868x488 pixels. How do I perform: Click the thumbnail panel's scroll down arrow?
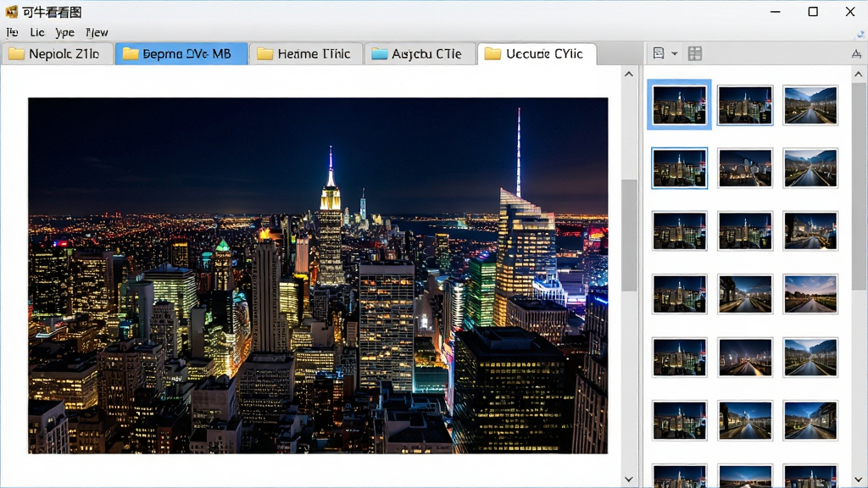coord(859,480)
